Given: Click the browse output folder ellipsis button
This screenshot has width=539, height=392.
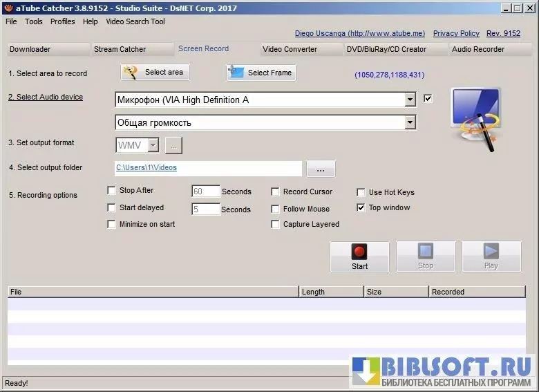Looking at the screenshot, I should tap(320, 168).
